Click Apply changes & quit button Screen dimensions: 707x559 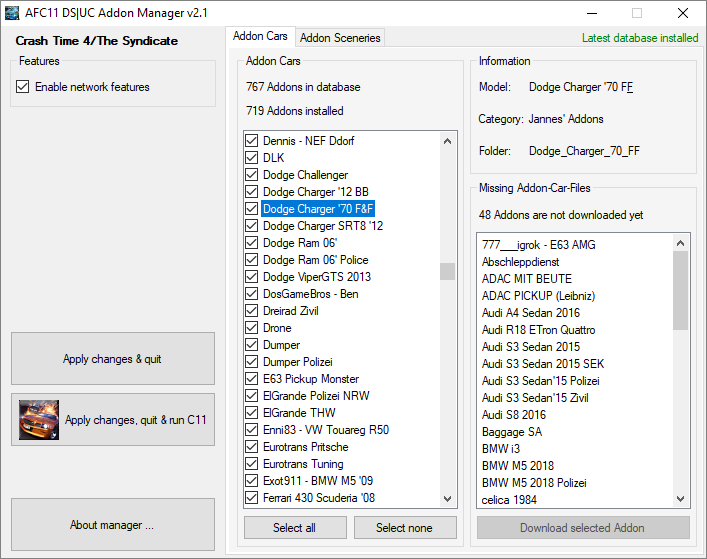coord(113,359)
